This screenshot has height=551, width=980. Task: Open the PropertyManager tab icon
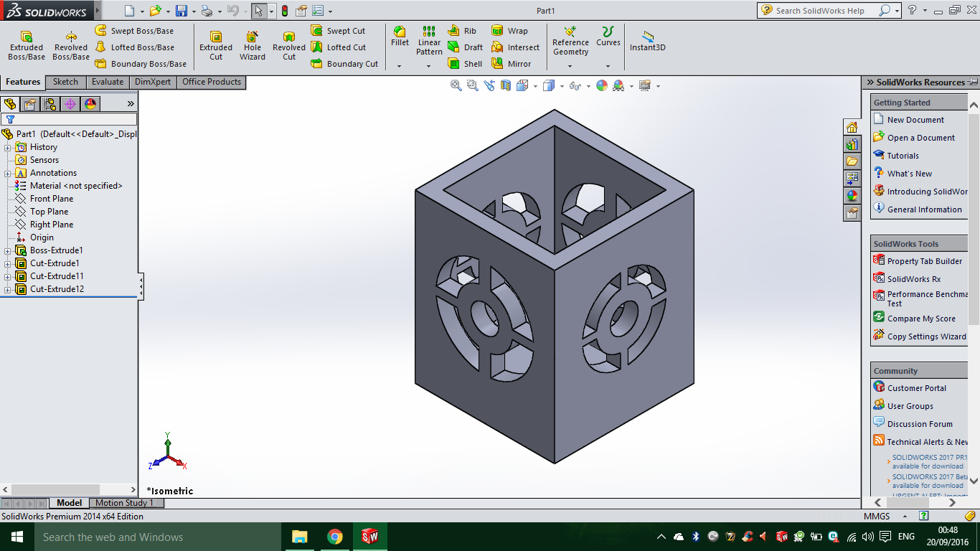[x=30, y=104]
